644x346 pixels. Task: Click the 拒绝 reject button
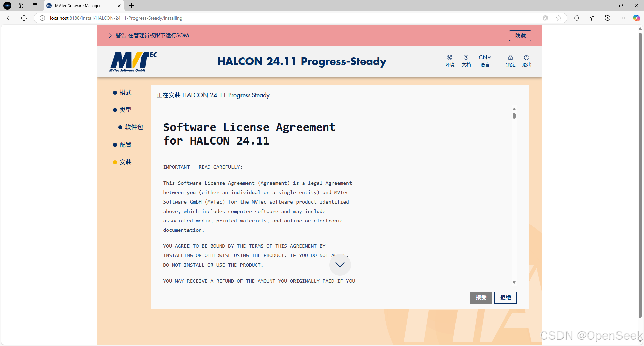(505, 297)
